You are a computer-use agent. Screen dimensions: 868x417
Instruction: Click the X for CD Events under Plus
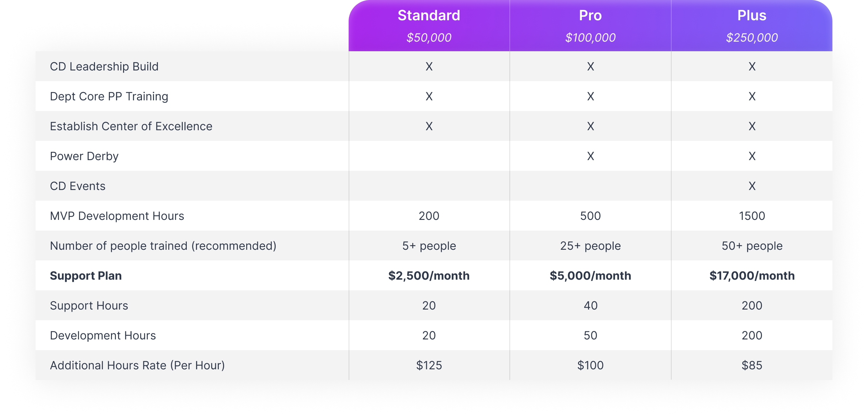[x=752, y=186]
